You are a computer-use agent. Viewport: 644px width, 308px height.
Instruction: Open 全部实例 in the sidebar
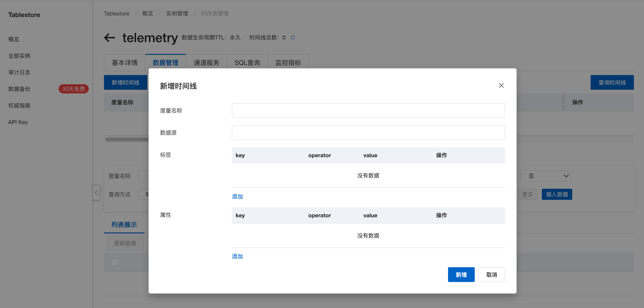[x=19, y=56]
